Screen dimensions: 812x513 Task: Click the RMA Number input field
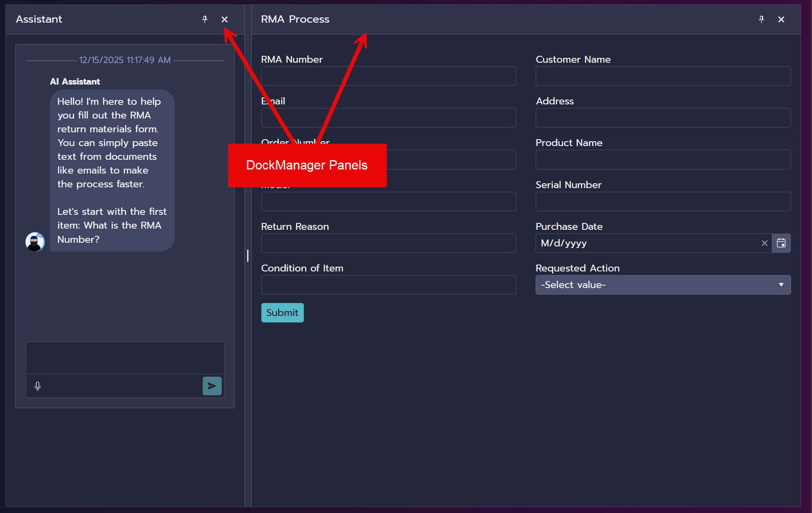point(388,76)
